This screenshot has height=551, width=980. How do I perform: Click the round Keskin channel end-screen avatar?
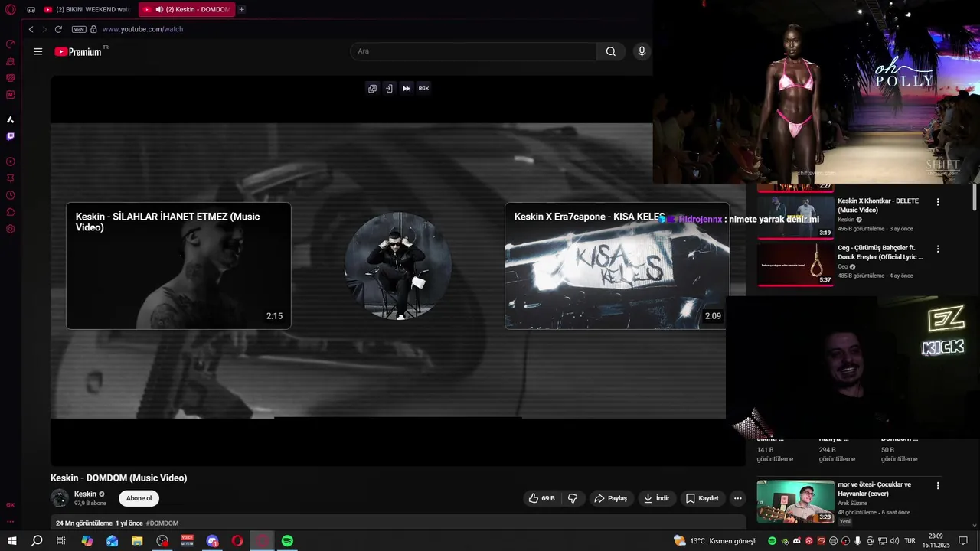click(397, 266)
